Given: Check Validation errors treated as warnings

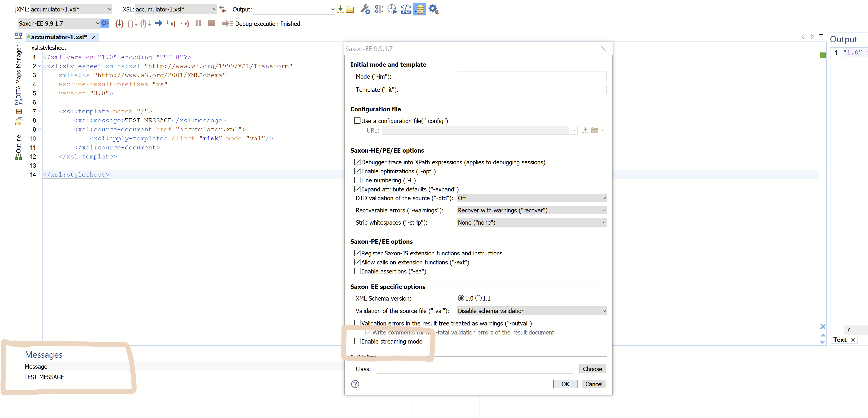Looking at the screenshot, I should tap(357, 323).
